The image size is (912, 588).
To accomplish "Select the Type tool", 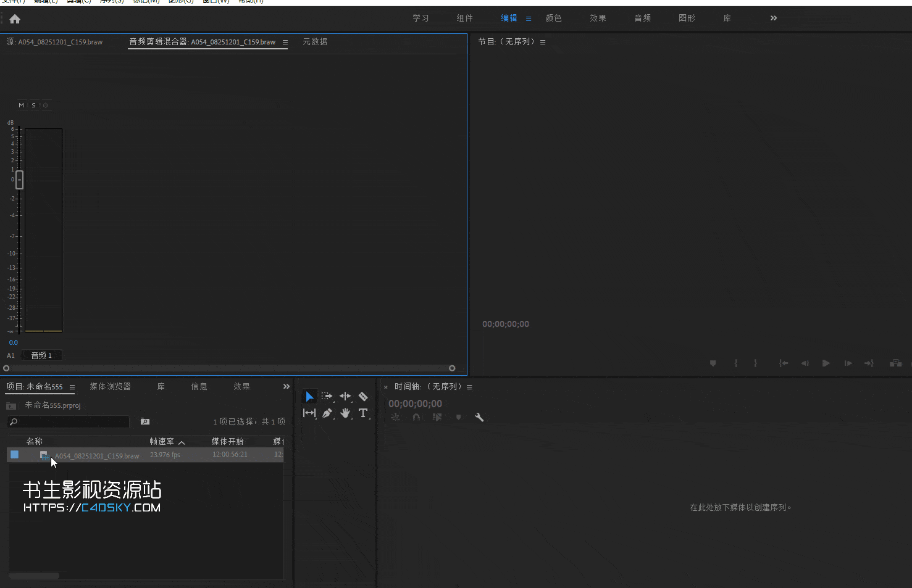I will point(363,413).
